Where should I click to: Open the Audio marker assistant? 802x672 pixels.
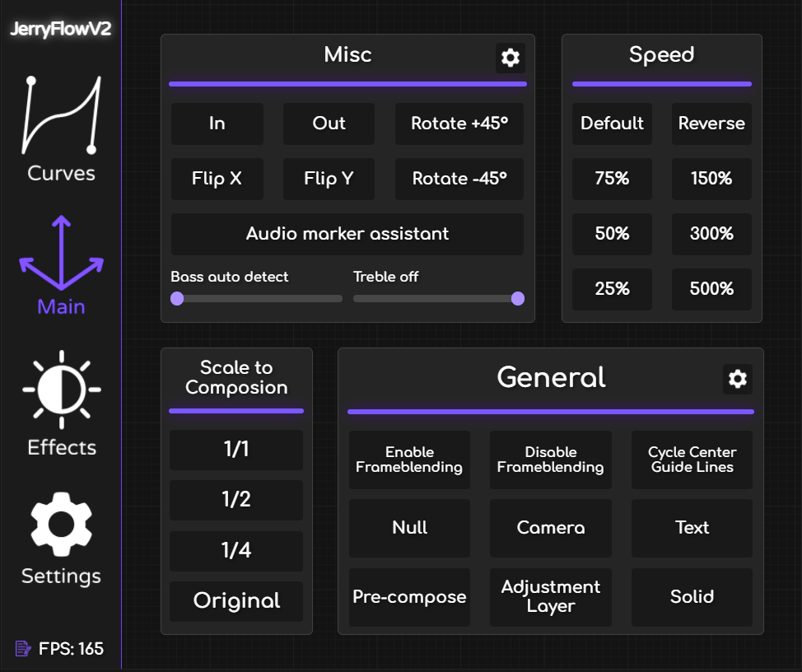coord(347,234)
